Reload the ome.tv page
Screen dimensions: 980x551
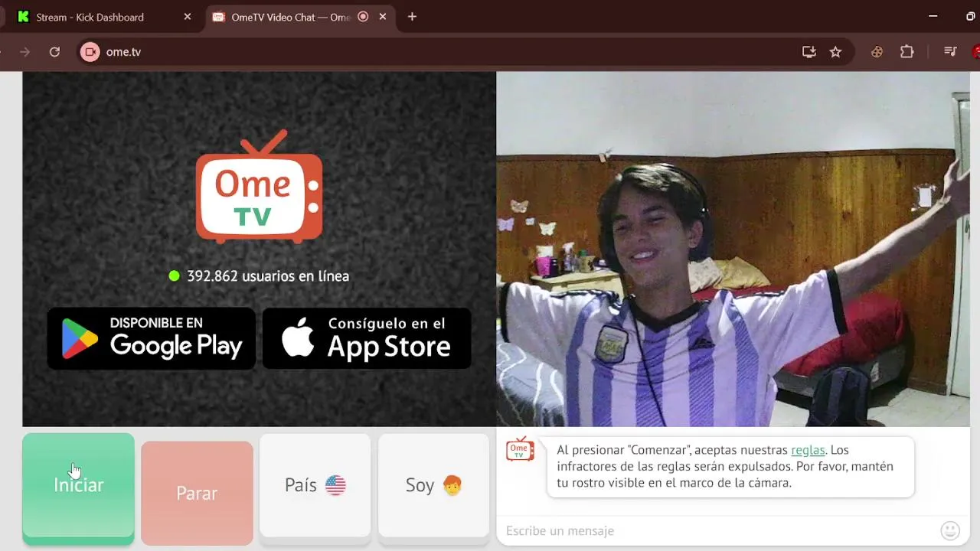point(54,52)
